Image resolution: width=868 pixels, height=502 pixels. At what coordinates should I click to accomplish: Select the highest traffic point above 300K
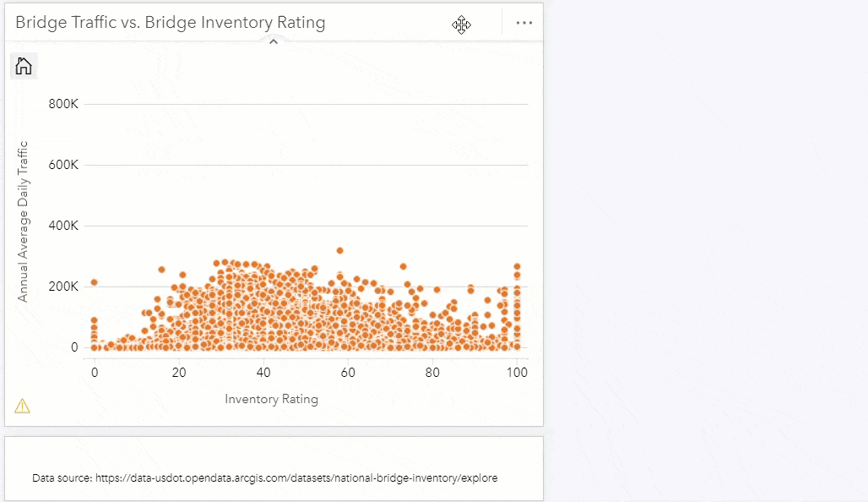[x=339, y=251]
